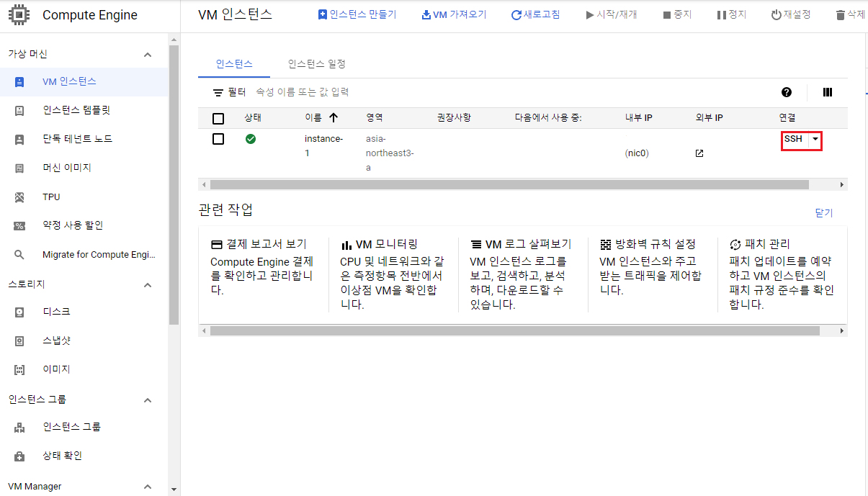Check the instance-1 row checkbox
Viewport: 868px width, 496px height.
[x=218, y=139]
